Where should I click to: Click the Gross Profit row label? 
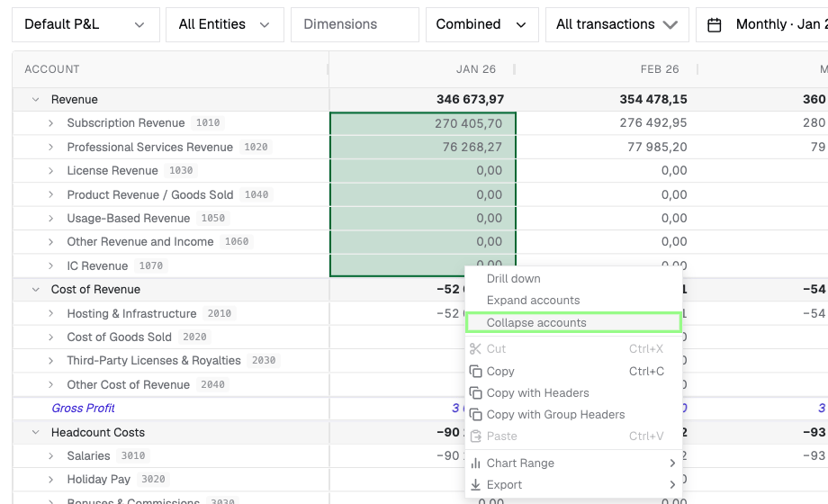click(x=83, y=409)
